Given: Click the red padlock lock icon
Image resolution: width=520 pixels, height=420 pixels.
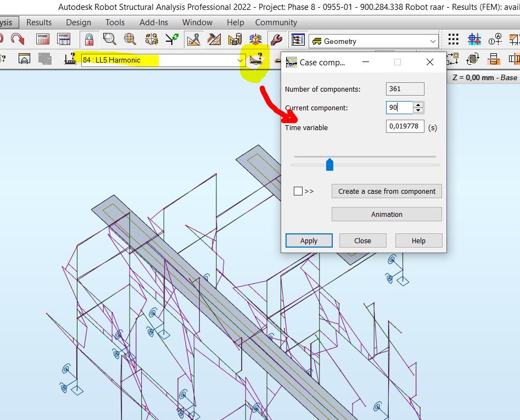Looking at the screenshot, I should 88,39.
